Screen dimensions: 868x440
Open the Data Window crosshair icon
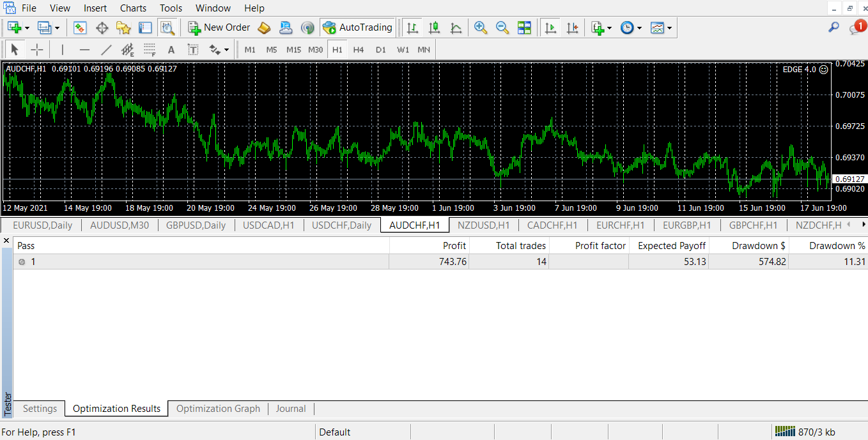[x=102, y=27]
